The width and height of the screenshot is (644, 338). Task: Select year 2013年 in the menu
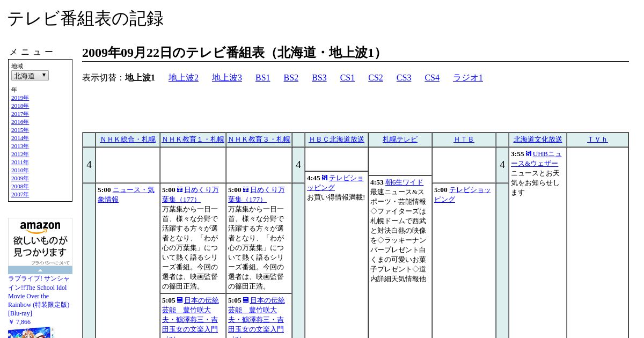click(x=20, y=146)
